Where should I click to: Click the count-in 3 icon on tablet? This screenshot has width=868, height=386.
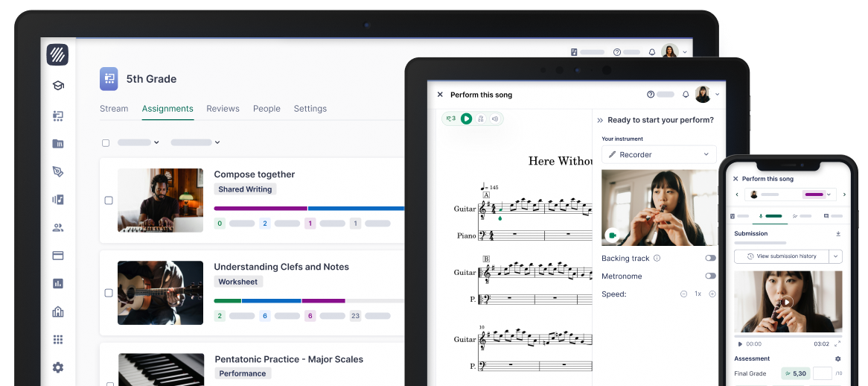tap(451, 118)
